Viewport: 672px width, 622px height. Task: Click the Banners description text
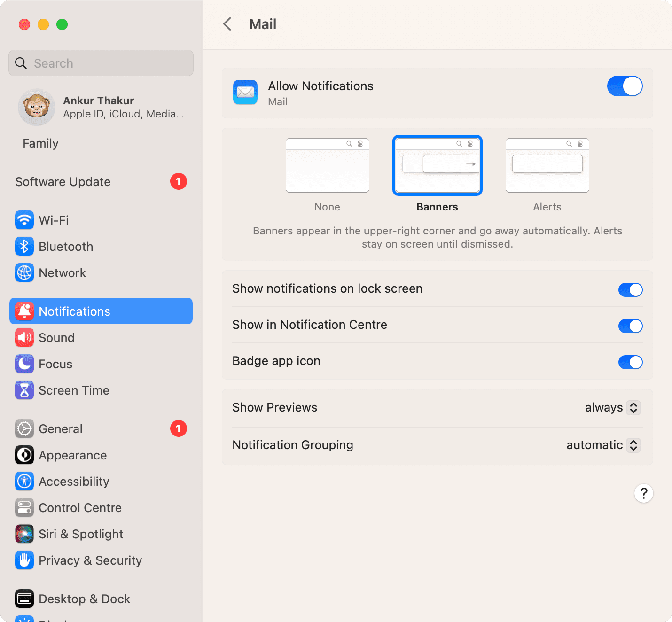point(438,237)
